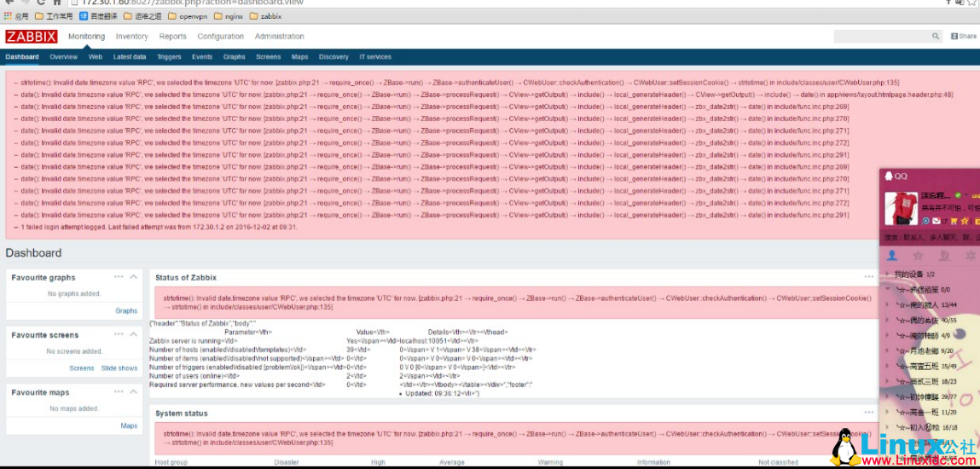Click the QQ user avatar picture
Screen dimensions: 980x469
coord(901,209)
